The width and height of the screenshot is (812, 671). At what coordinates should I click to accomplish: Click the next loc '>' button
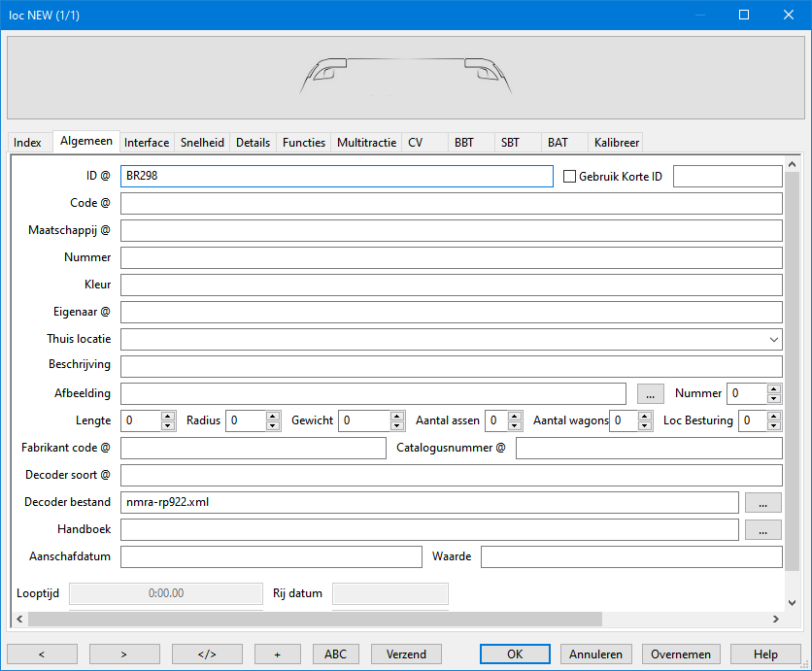124,654
